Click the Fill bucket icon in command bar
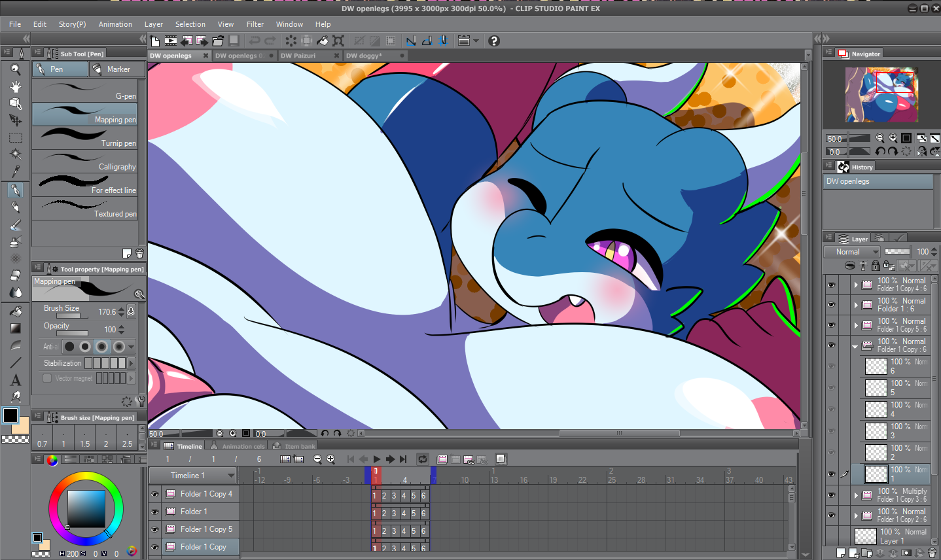Screen dimensions: 941x560 [x=323, y=41]
